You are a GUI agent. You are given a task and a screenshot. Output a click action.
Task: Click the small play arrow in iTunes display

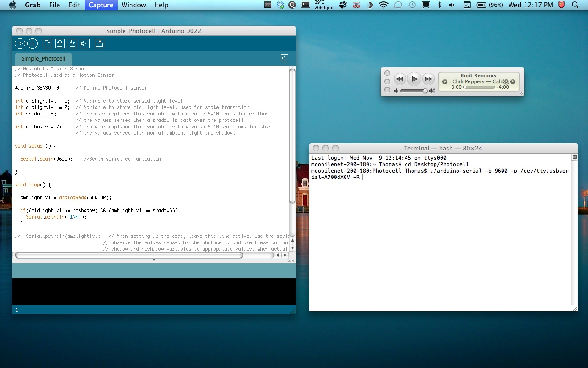tap(445, 82)
